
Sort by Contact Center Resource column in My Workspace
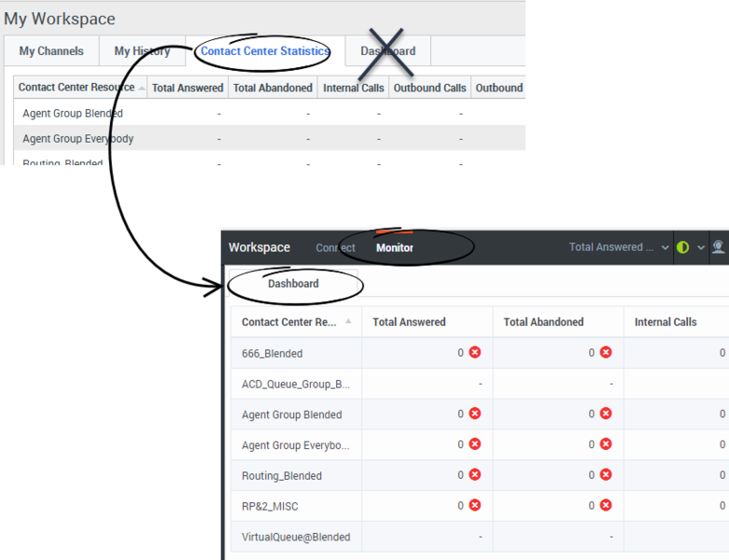pos(80,88)
